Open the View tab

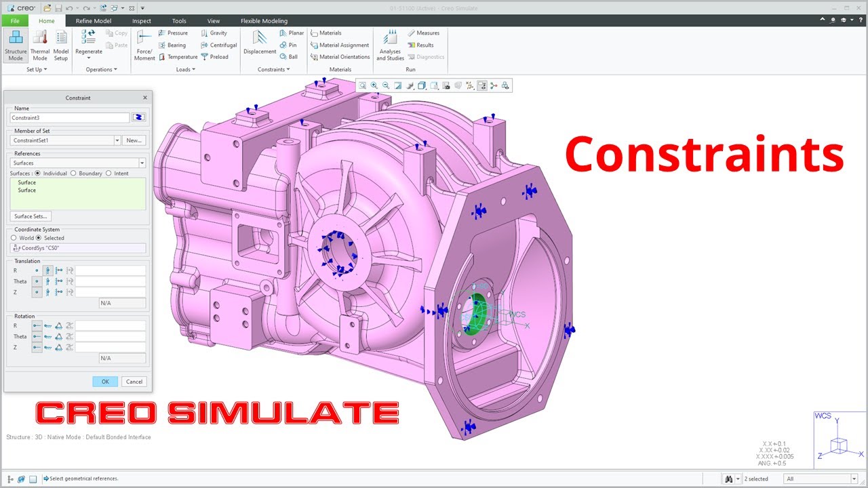(214, 20)
